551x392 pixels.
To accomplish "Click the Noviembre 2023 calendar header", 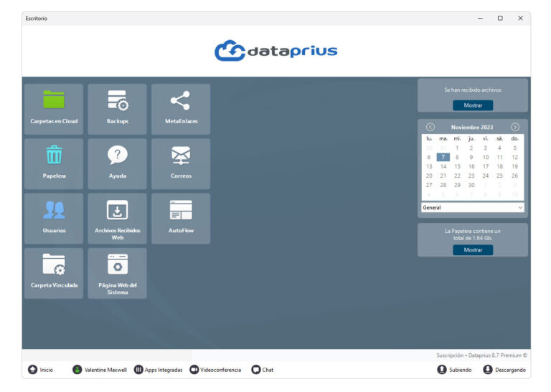I will click(472, 127).
